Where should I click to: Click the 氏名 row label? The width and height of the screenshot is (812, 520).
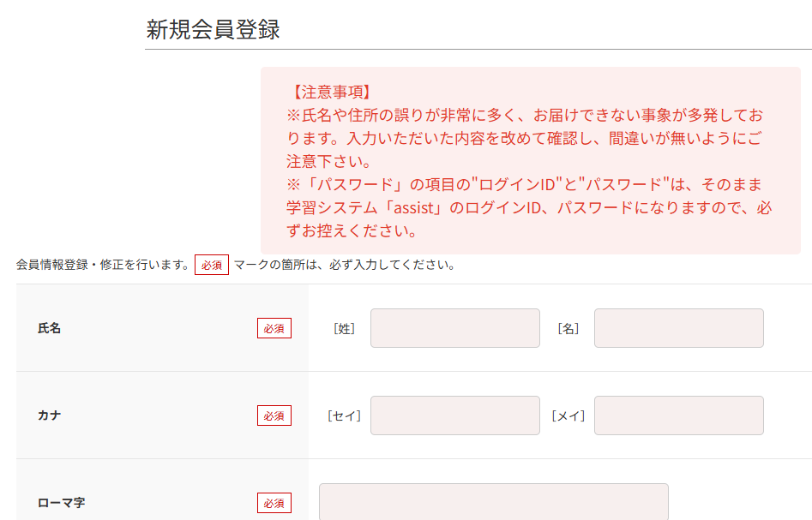click(49, 328)
